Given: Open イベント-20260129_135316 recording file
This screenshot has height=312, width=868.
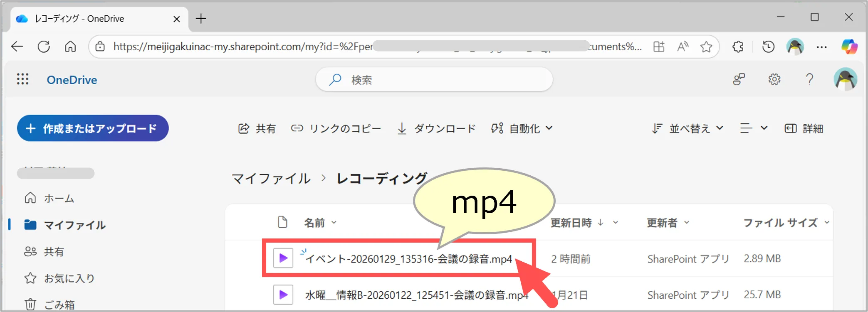Looking at the screenshot, I should click(408, 259).
